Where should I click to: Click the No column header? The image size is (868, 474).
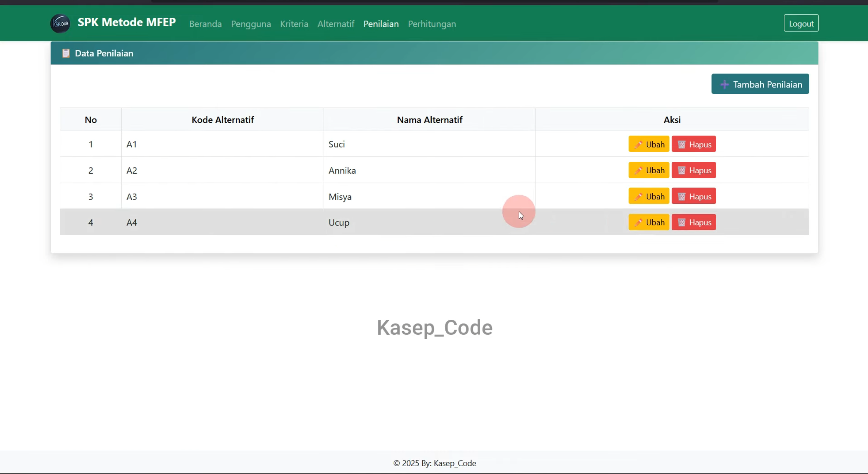point(91,120)
